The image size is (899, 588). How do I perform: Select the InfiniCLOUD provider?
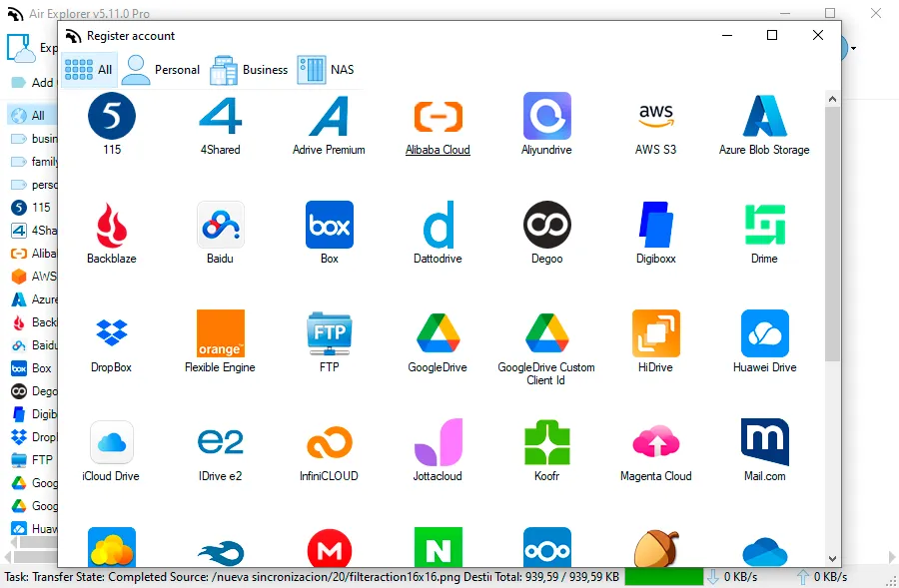[329, 442]
